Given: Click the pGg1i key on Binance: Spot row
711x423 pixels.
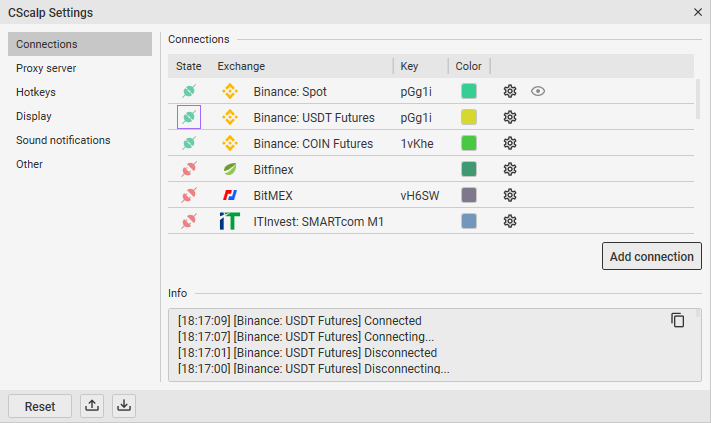Looking at the screenshot, I should point(416,92).
